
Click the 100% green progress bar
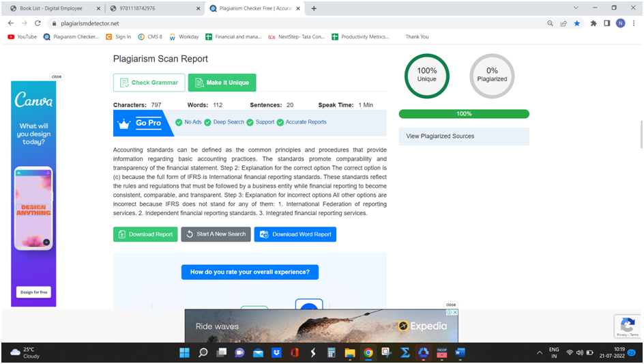coord(463,114)
